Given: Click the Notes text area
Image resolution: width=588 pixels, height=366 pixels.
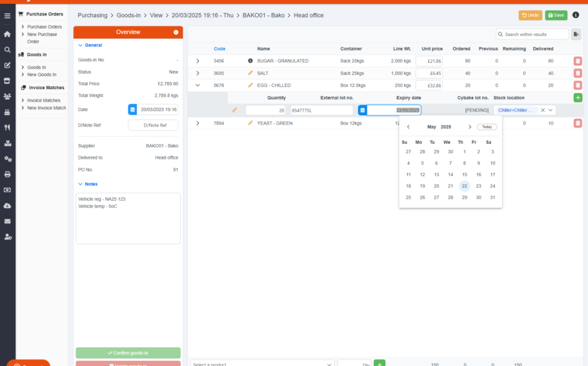Looking at the screenshot, I should [x=128, y=219].
